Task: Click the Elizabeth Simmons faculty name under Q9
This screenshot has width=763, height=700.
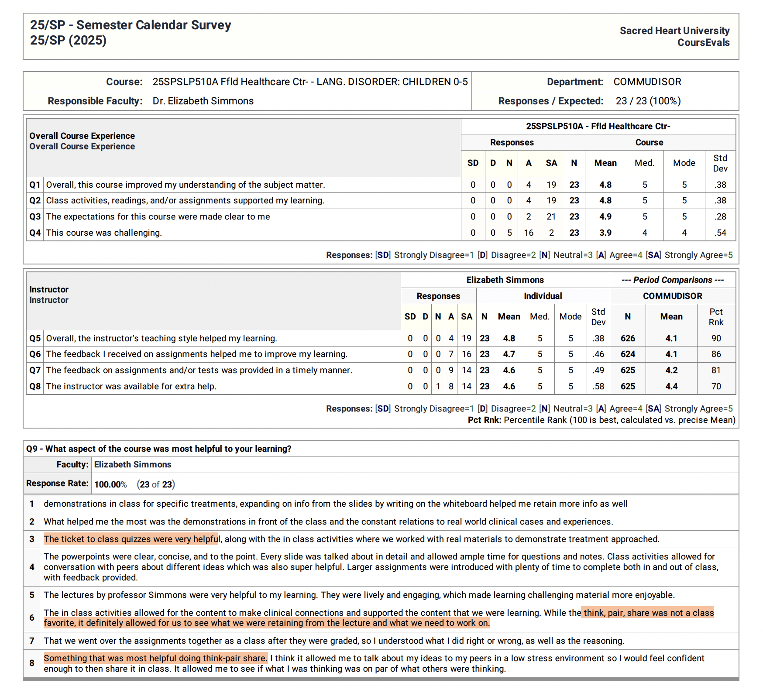Action: coord(133,465)
